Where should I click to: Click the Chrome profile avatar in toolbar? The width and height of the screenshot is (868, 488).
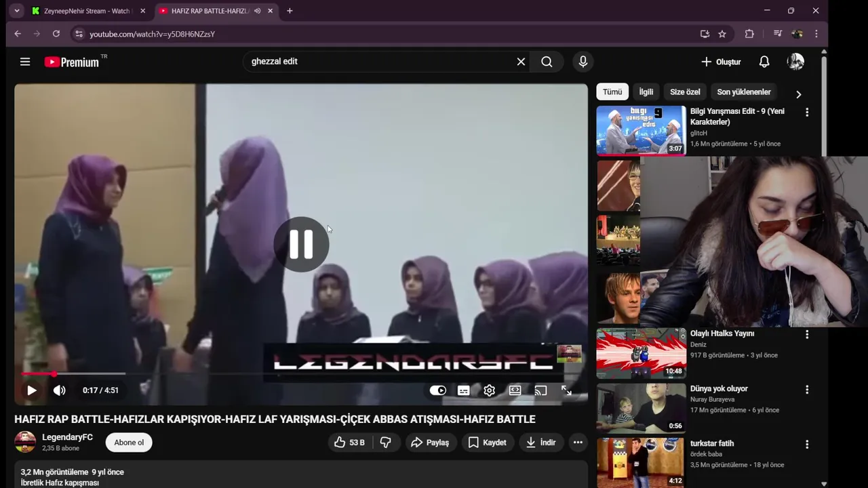[797, 34]
